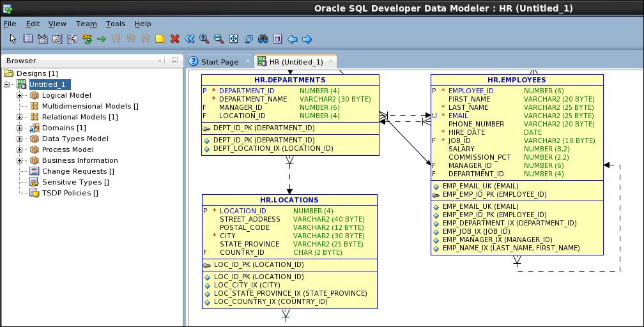
Task: Expand the Domains tree node
Action: tap(20, 128)
